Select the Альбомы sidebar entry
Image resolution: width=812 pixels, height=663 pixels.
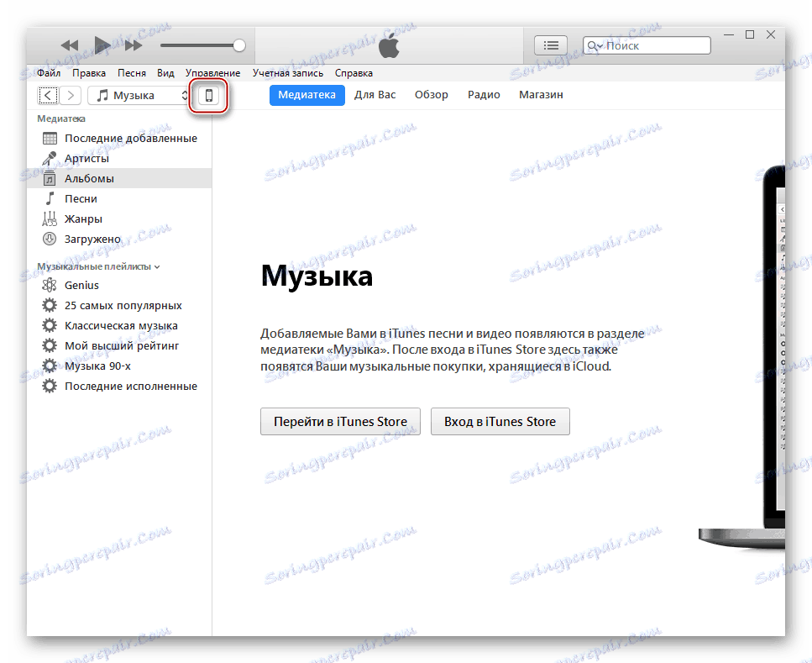(87, 178)
